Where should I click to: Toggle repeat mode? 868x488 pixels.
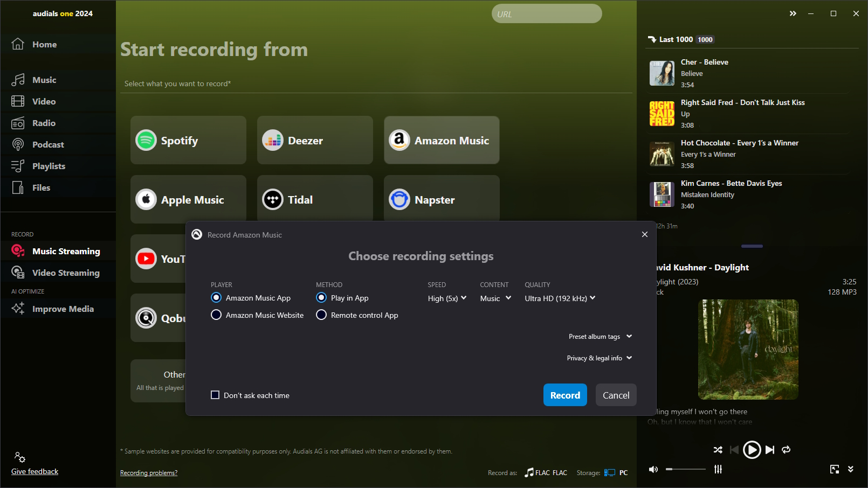pyautogui.click(x=786, y=450)
